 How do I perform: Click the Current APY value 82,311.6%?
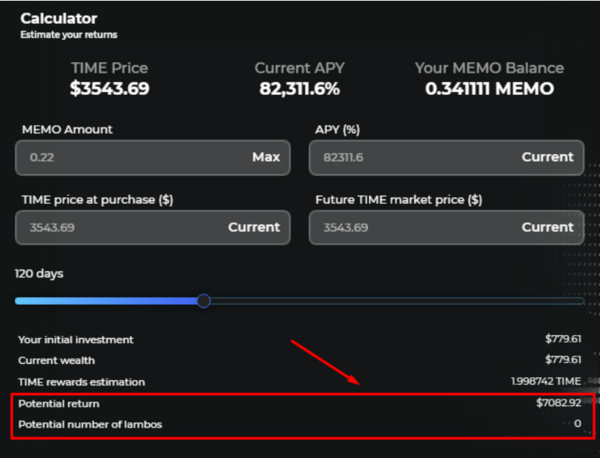tap(299, 89)
